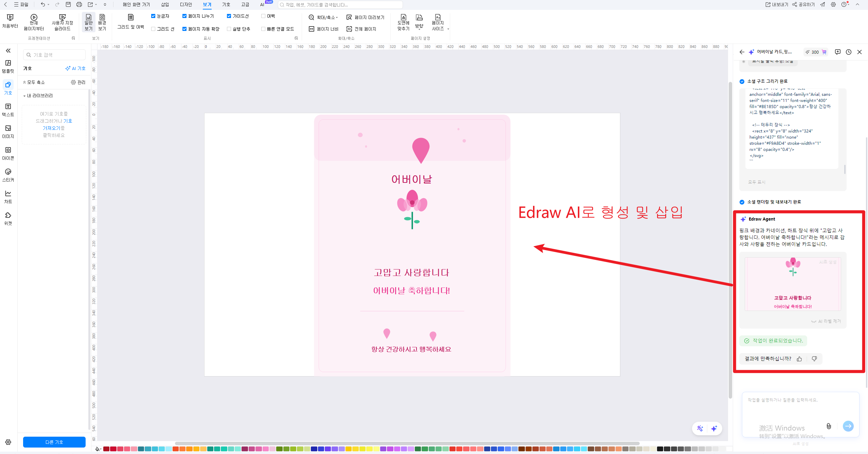Screen dimensions: 868x454
Task: Click the 다른 기호 button
Action: tap(54, 442)
